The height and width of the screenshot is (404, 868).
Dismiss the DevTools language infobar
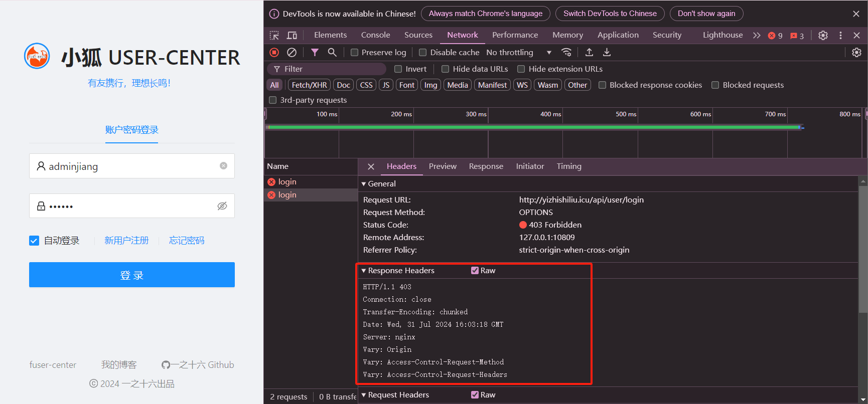(x=856, y=14)
